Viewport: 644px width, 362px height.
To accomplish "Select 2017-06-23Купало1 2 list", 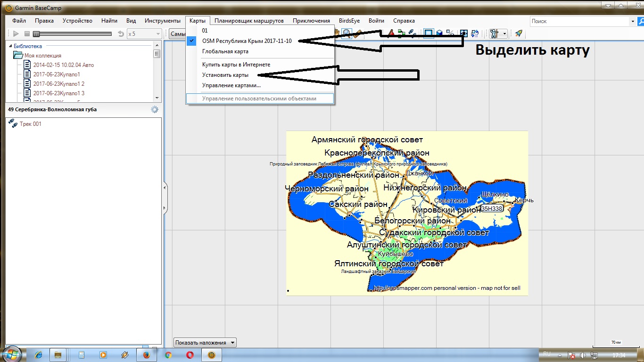I will click(x=58, y=84).
